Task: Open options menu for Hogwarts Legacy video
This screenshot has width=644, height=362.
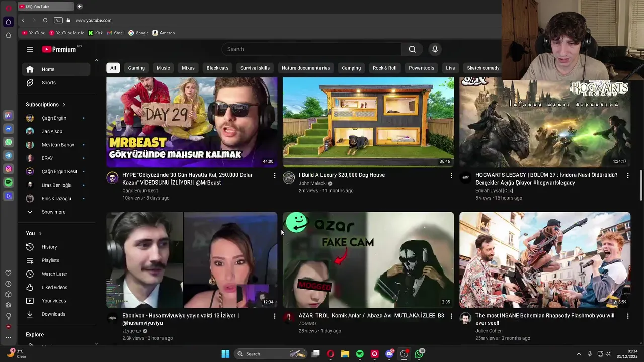Action: (627, 175)
